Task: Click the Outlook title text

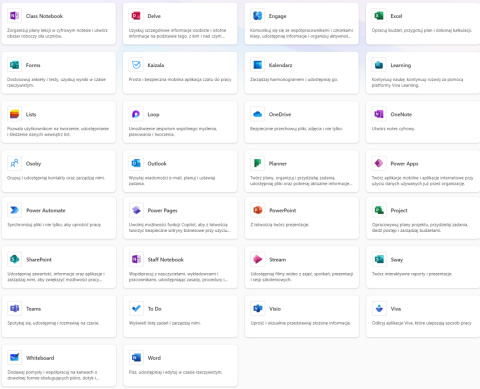Action: tap(157, 164)
